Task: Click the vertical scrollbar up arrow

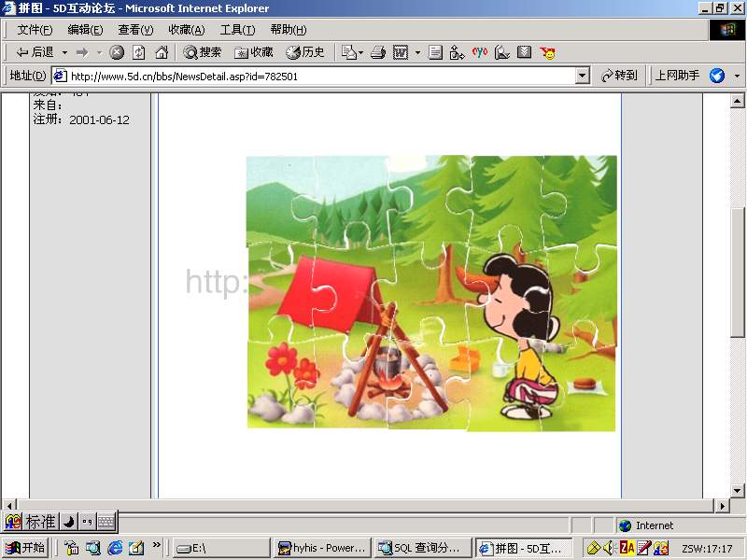Action: pyautogui.click(x=737, y=101)
